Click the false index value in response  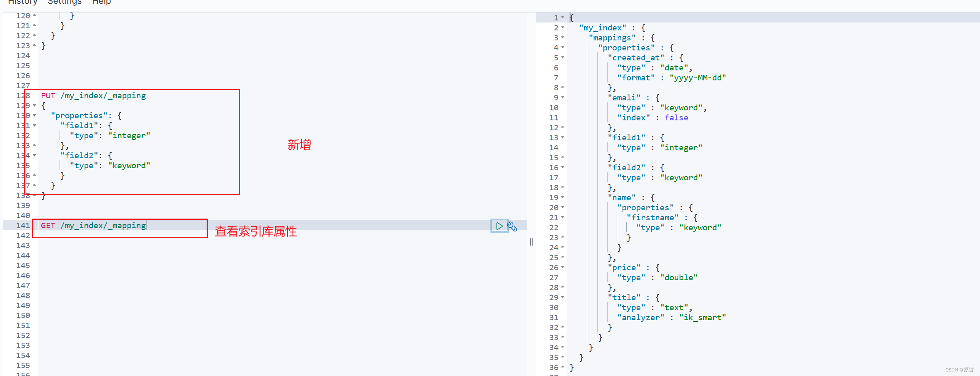pos(676,118)
